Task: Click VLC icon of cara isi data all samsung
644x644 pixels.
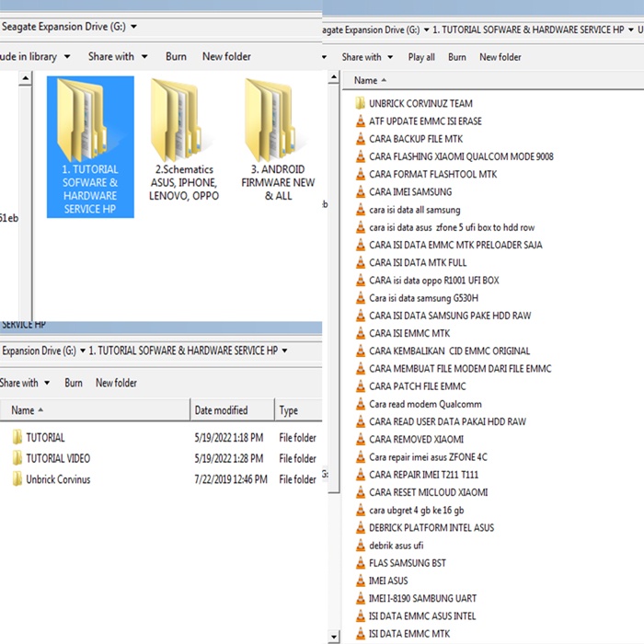Action: (x=361, y=210)
